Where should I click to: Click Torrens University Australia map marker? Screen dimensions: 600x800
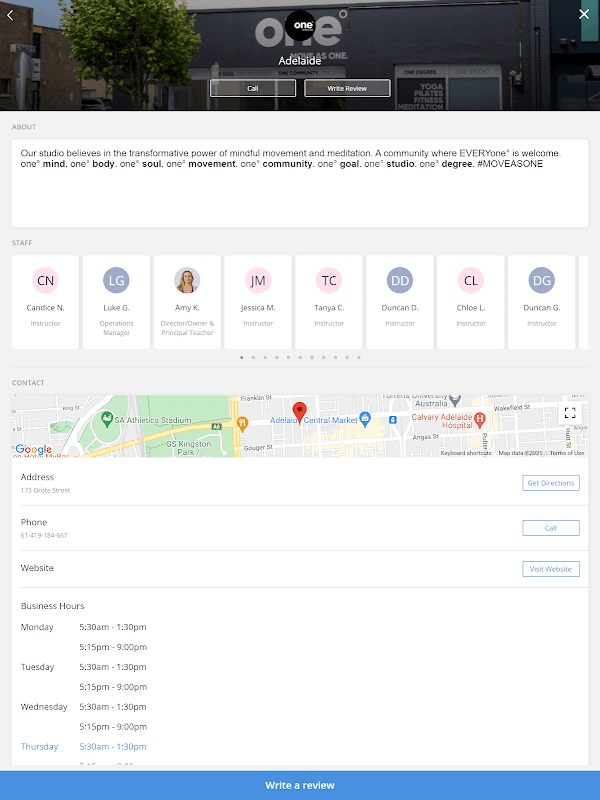click(455, 399)
